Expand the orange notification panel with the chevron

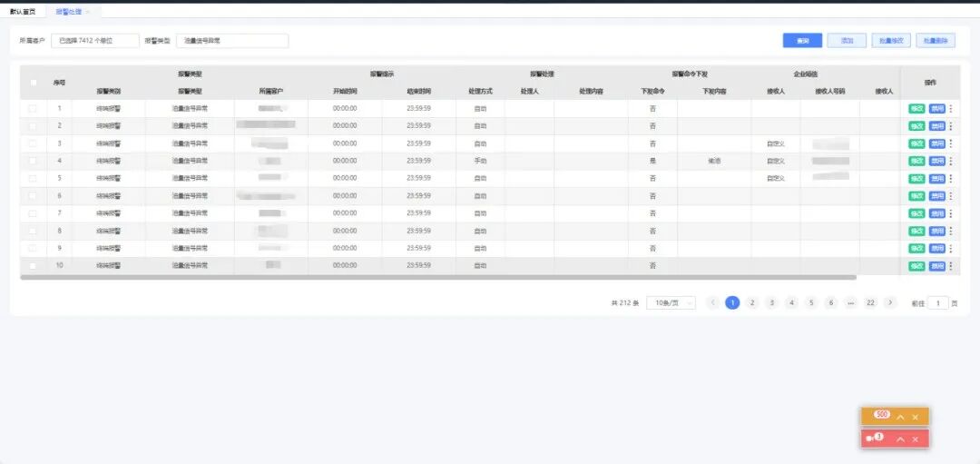pyautogui.click(x=901, y=417)
